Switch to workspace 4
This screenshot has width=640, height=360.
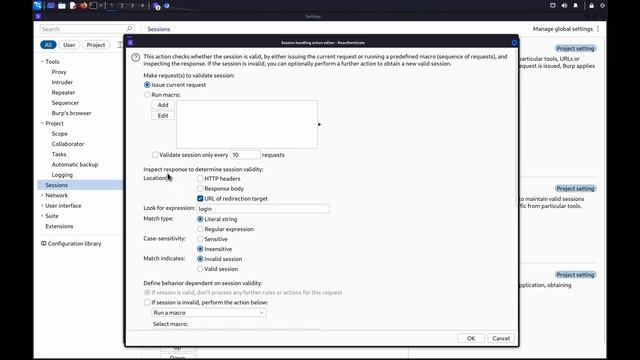click(x=142, y=6)
